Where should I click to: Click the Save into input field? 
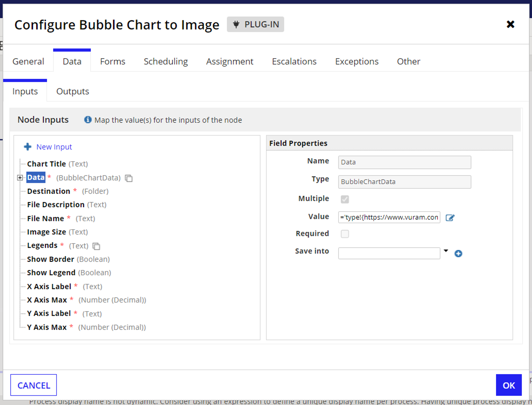[x=389, y=253]
